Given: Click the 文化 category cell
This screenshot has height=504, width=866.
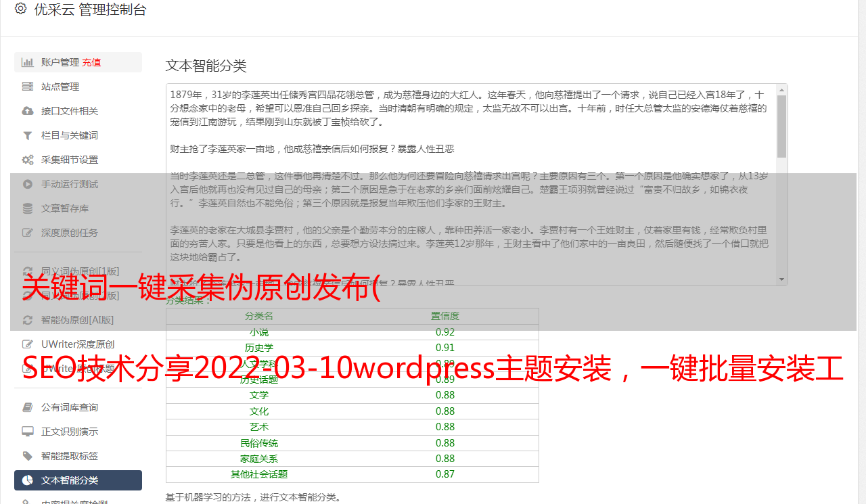Looking at the screenshot, I should tap(259, 411).
